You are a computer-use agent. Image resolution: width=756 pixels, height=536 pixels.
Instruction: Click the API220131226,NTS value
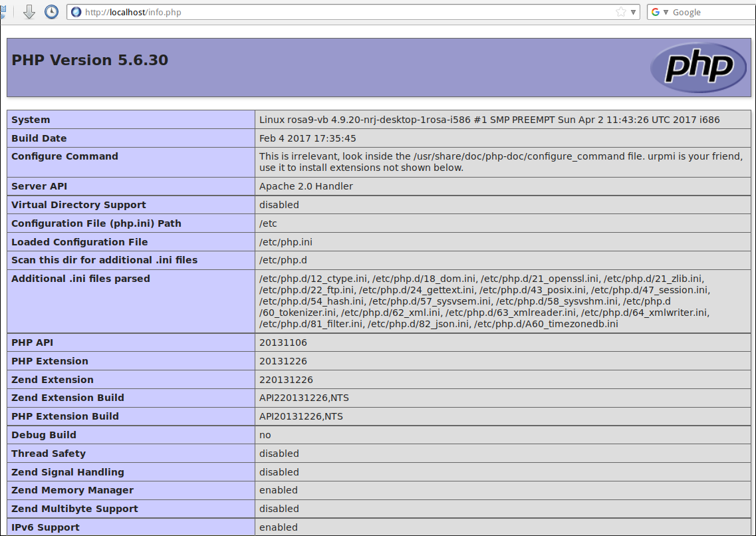[305, 398]
